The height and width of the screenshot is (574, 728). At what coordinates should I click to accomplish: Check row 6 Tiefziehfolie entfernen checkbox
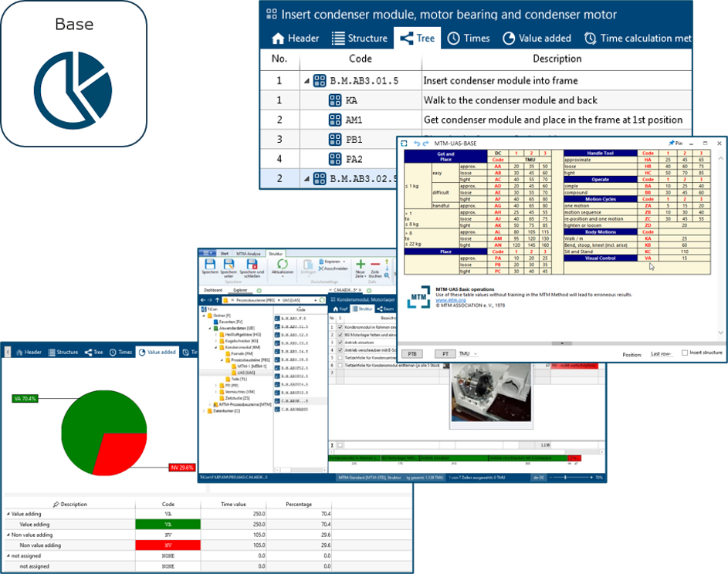[x=340, y=365]
